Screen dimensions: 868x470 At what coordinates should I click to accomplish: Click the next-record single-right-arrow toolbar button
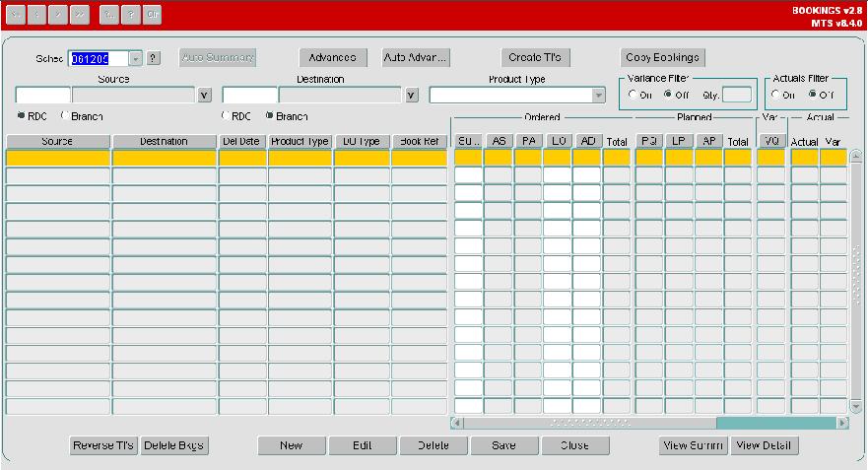57,15
